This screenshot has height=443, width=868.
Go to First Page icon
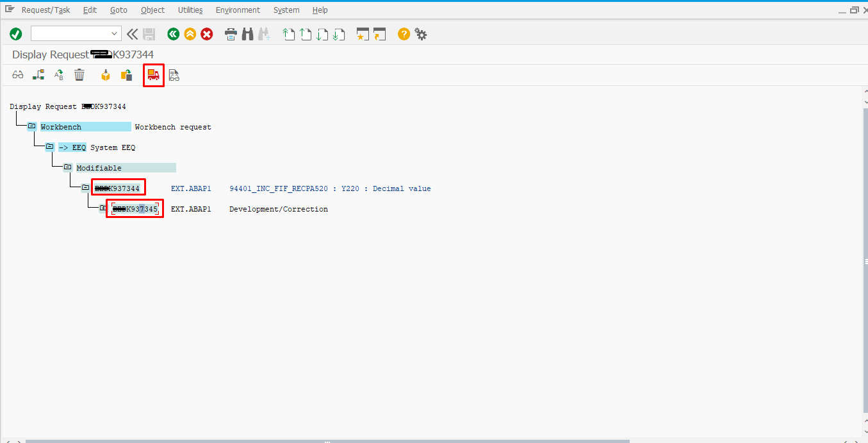click(x=289, y=34)
